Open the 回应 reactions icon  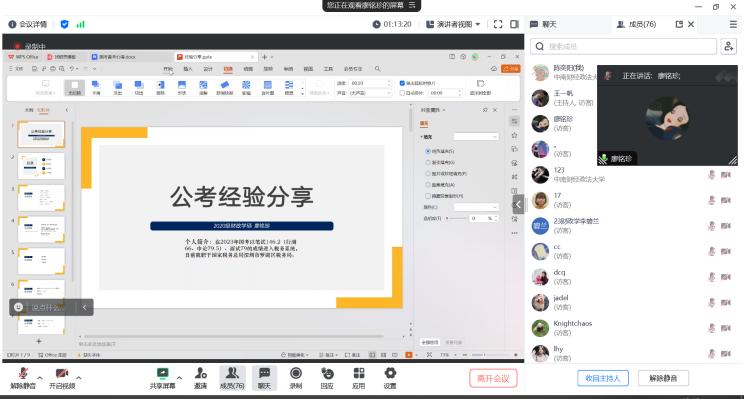click(x=327, y=378)
